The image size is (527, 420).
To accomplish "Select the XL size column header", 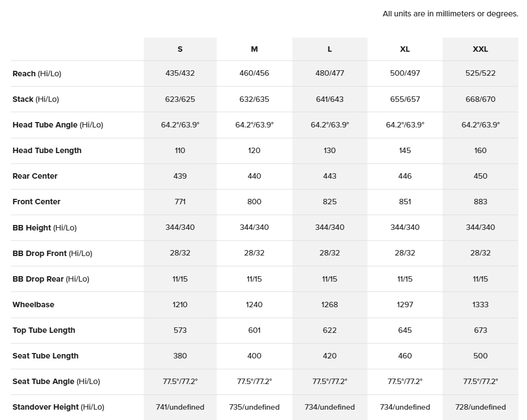I will 405,49.
